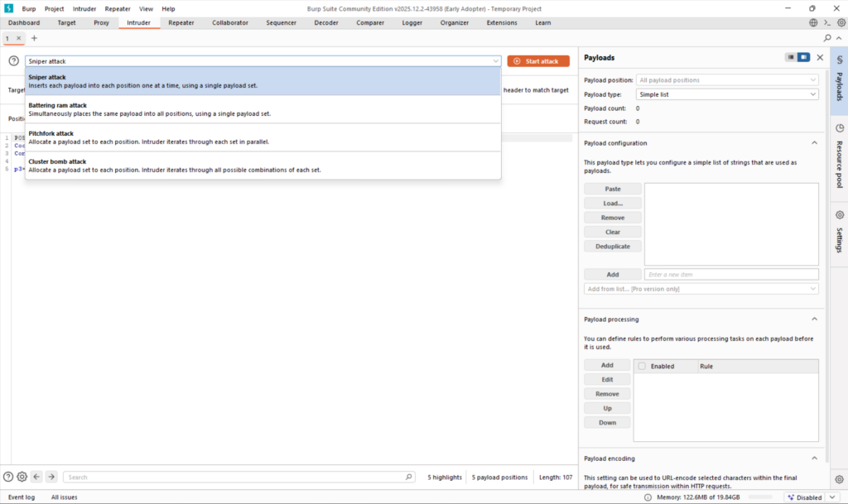The width and height of the screenshot is (848, 504).
Task: Switch Payloads panel to compact layout toggle
Action: [x=791, y=57]
